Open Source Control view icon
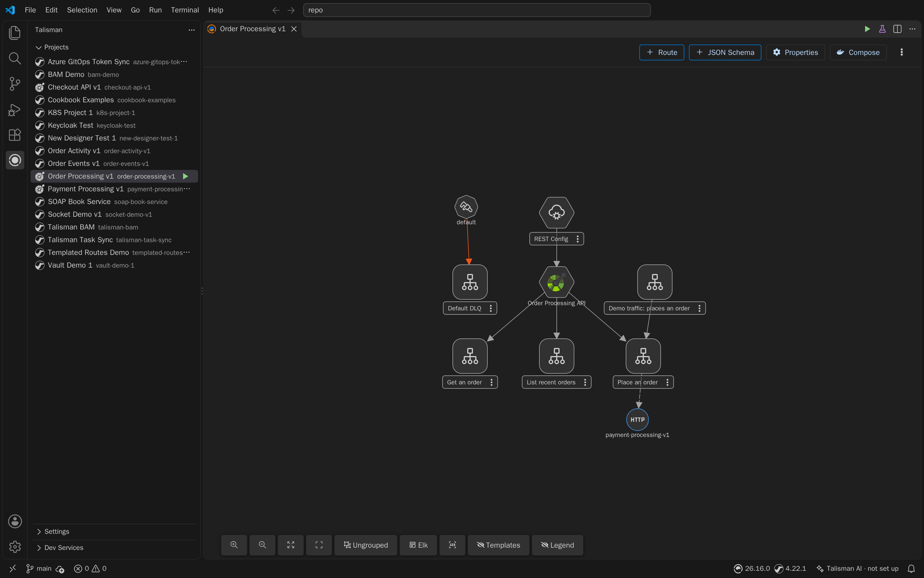The width and height of the screenshot is (924, 578). click(x=14, y=84)
